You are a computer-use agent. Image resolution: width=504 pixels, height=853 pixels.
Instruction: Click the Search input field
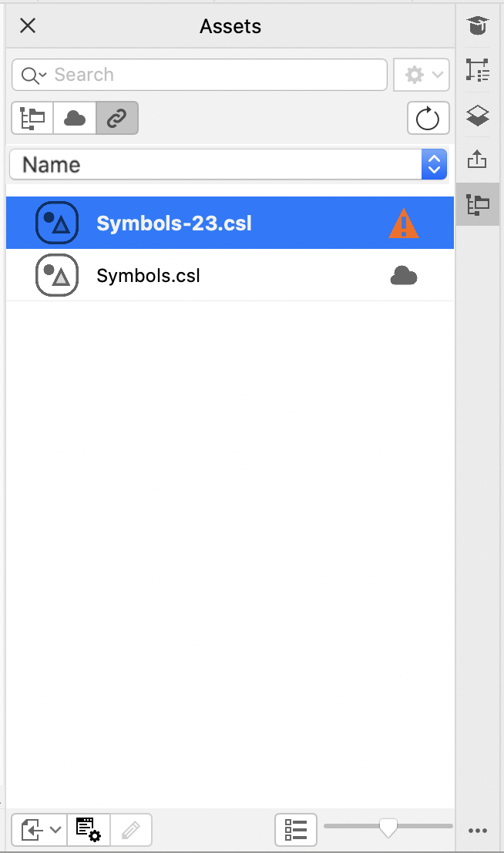(216, 75)
